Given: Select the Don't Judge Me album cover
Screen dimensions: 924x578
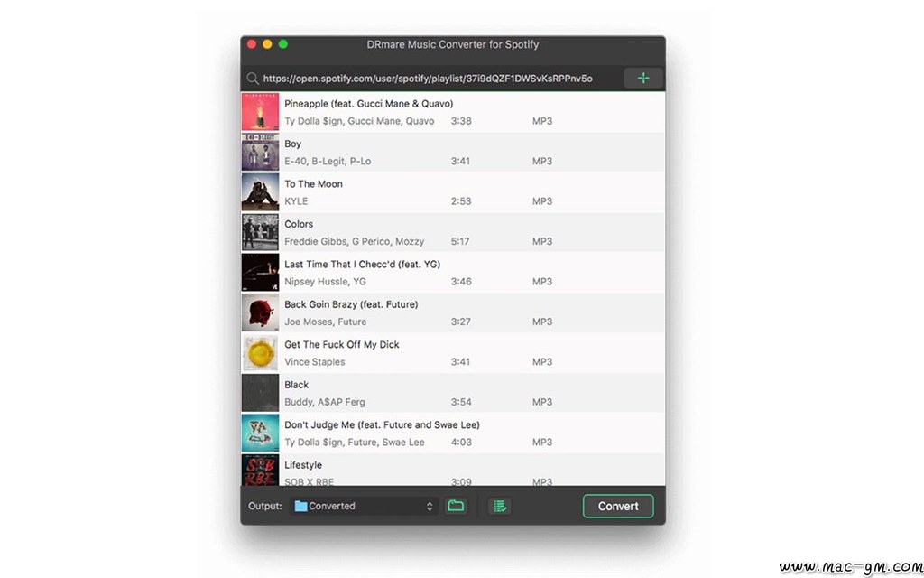Looking at the screenshot, I should click(260, 433).
